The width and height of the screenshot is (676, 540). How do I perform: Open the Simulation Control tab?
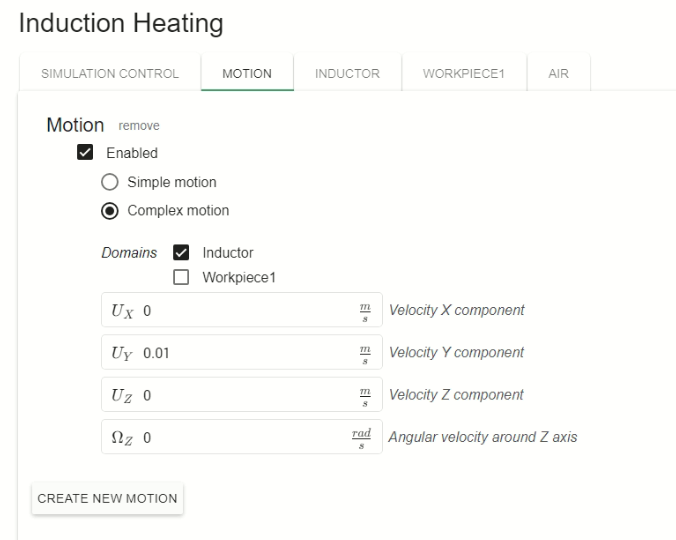(x=109, y=74)
